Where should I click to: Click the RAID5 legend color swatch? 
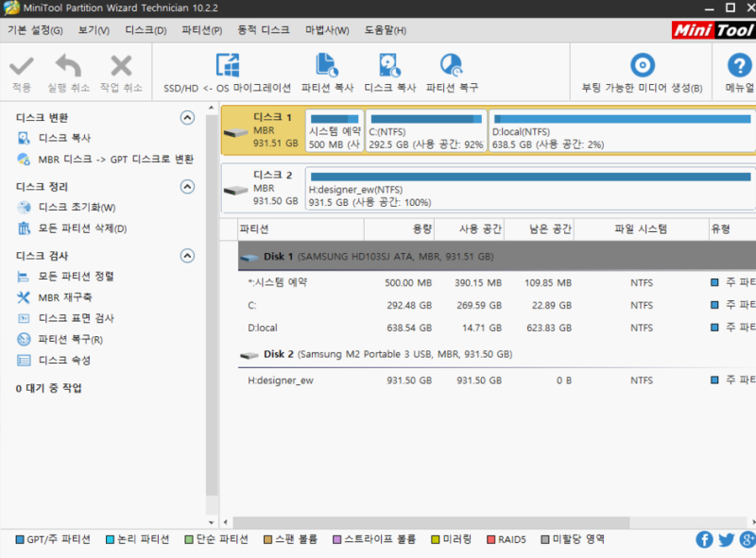click(x=490, y=540)
